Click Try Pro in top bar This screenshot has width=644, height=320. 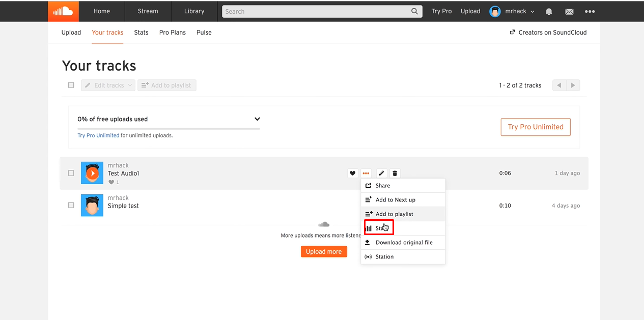(x=441, y=11)
